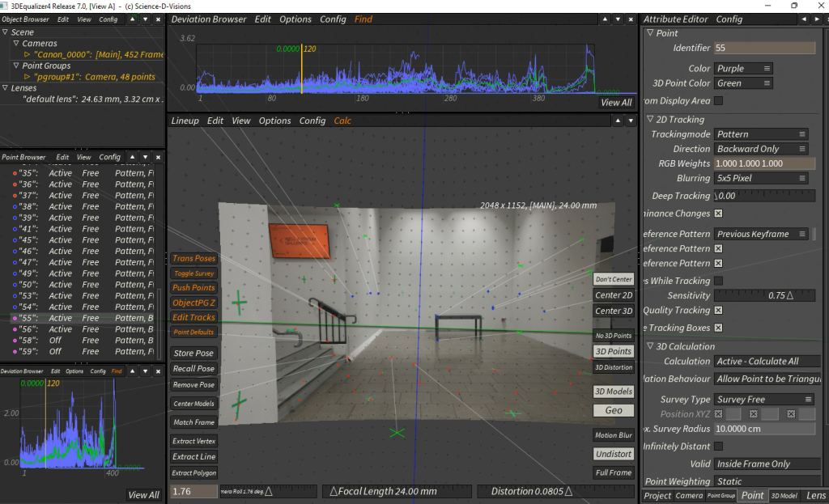This screenshot has width=829, height=504.
Task: Open the 3D Point Color dropdown
Action: click(x=743, y=83)
